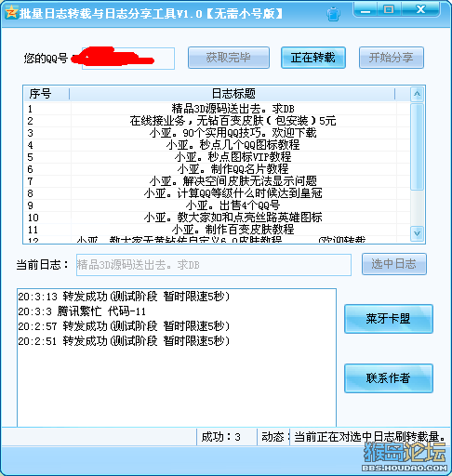This screenshot has width=452, height=476.
Task: Select row 小亚。秒点图标VIP教程
Action: click(x=217, y=157)
